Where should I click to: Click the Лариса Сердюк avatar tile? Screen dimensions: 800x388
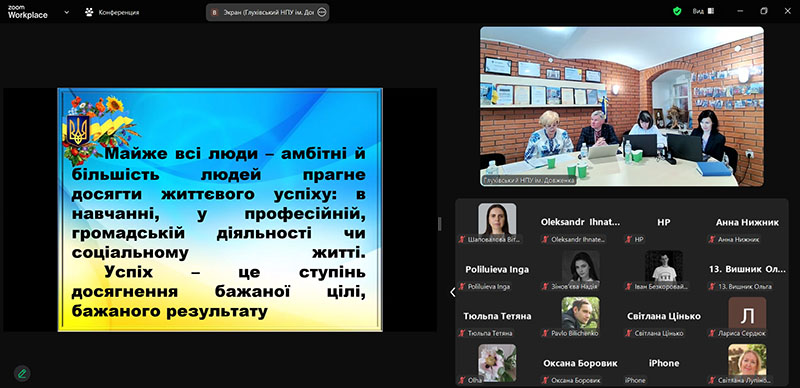(747, 312)
